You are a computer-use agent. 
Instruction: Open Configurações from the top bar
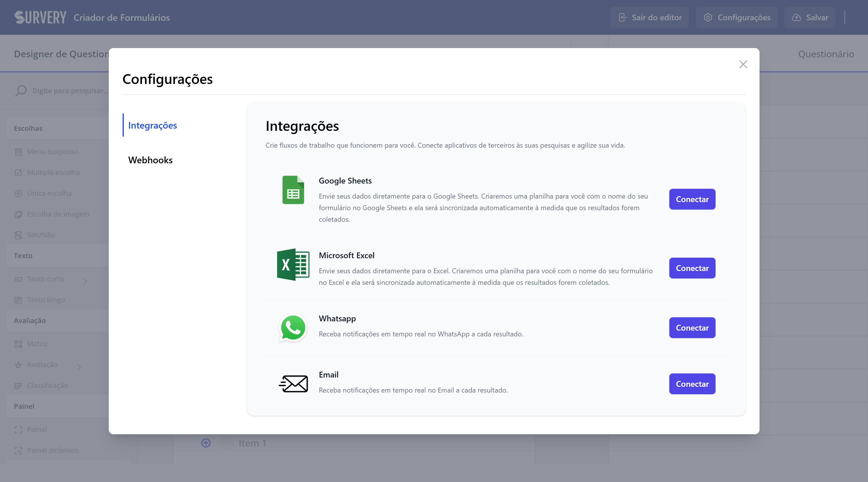(x=737, y=17)
